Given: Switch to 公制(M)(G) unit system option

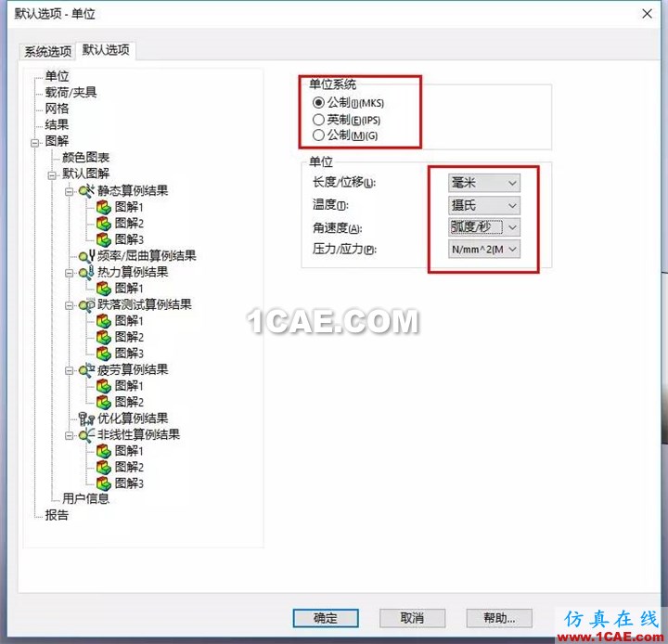Looking at the screenshot, I should coord(319,135).
